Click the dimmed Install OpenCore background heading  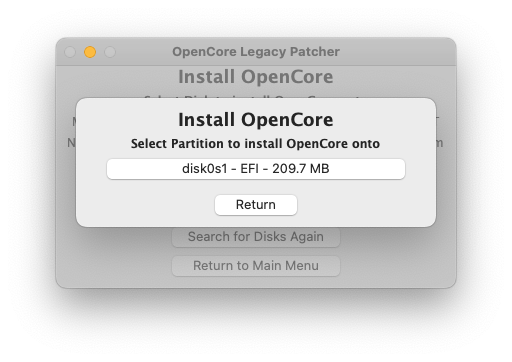(x=256, y=77)
